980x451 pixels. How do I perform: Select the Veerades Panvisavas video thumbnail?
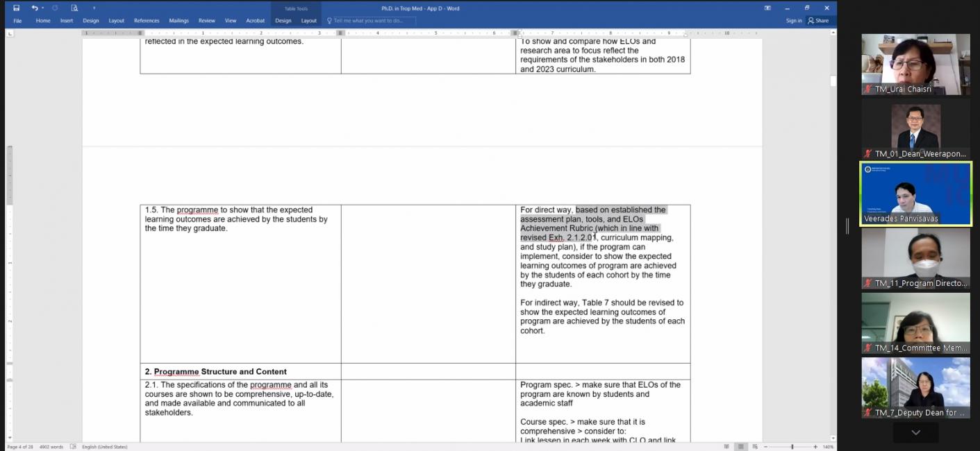click(x=916, y=194)
